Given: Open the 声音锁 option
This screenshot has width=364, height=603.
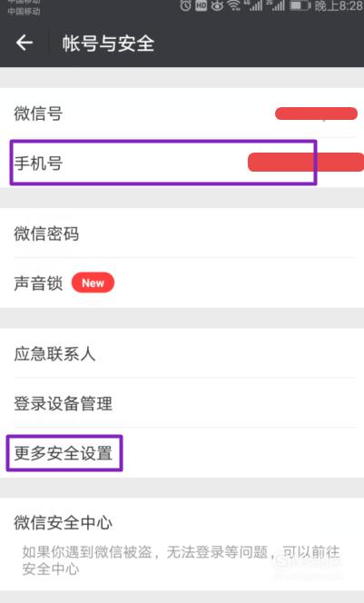Looking at the screenshot, I should [x=182, y=282].
